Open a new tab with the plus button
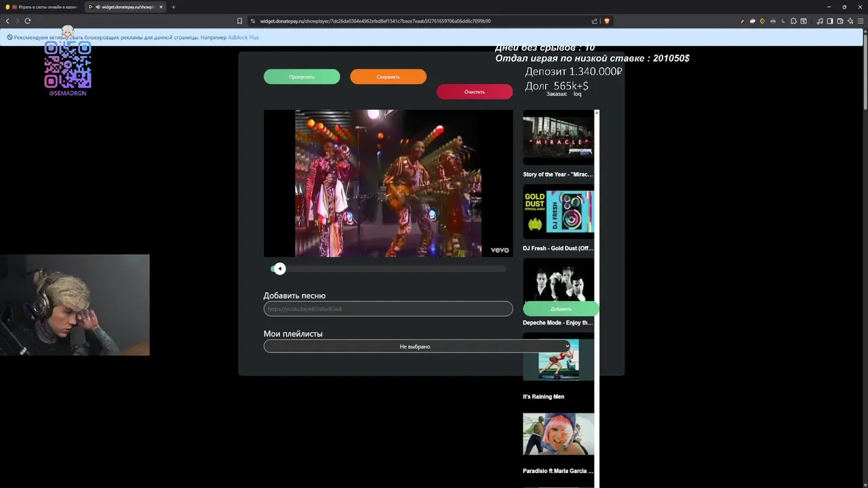The height and width of the screenshot is (488, 868). click(x=173, y=7)
